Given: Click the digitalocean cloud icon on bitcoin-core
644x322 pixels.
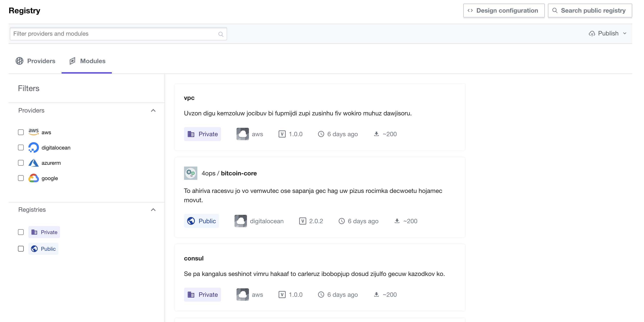Looking at the screenshot, I should tap(241, 221).
